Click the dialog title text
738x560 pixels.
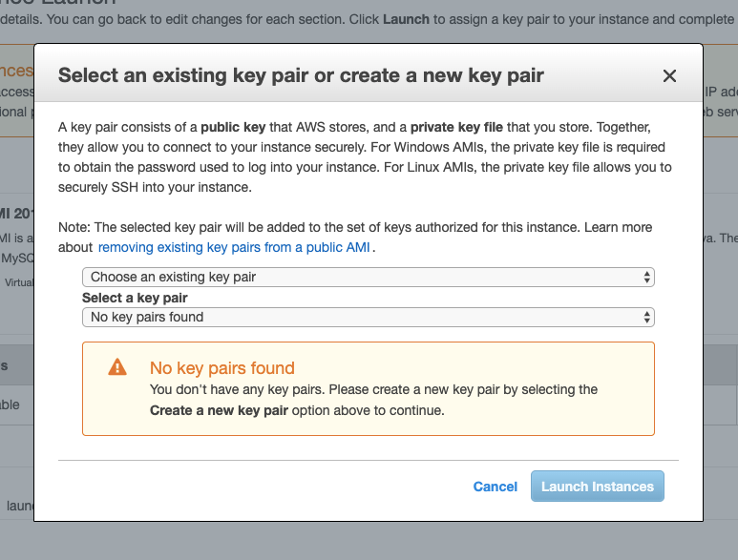pyautogui.click(x=301, y=75)
